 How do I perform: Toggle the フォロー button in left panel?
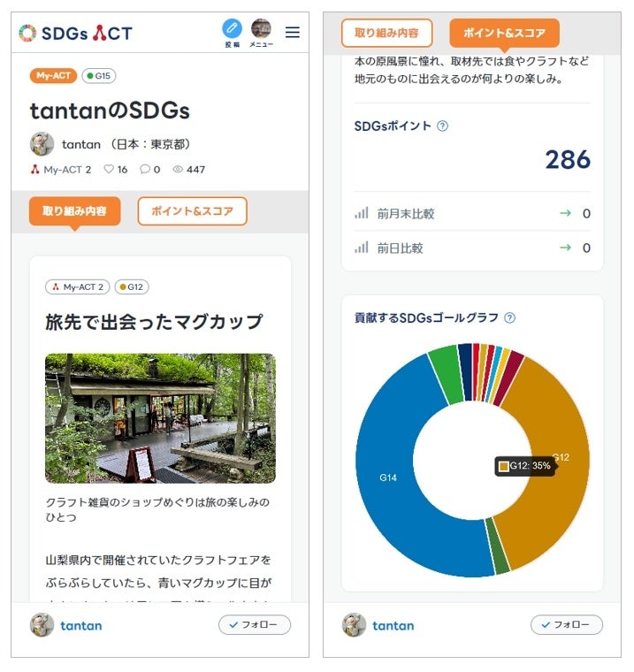pyautogui.click(x=255, y=625)
